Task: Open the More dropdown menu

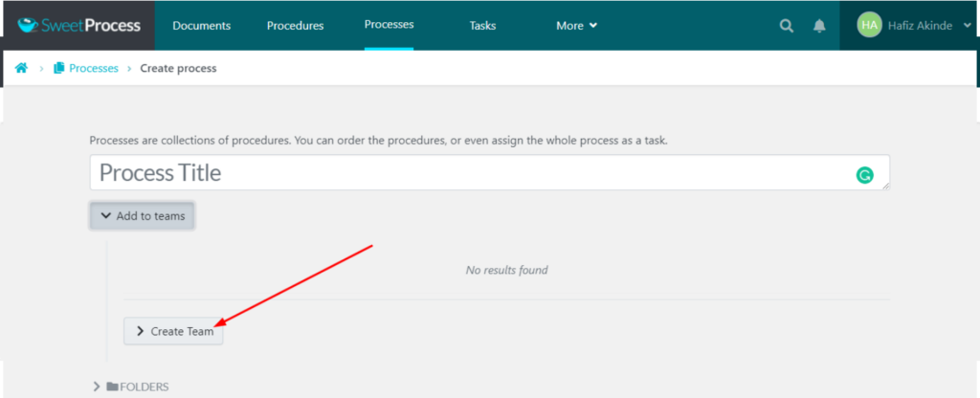Action: pos(576,26)
